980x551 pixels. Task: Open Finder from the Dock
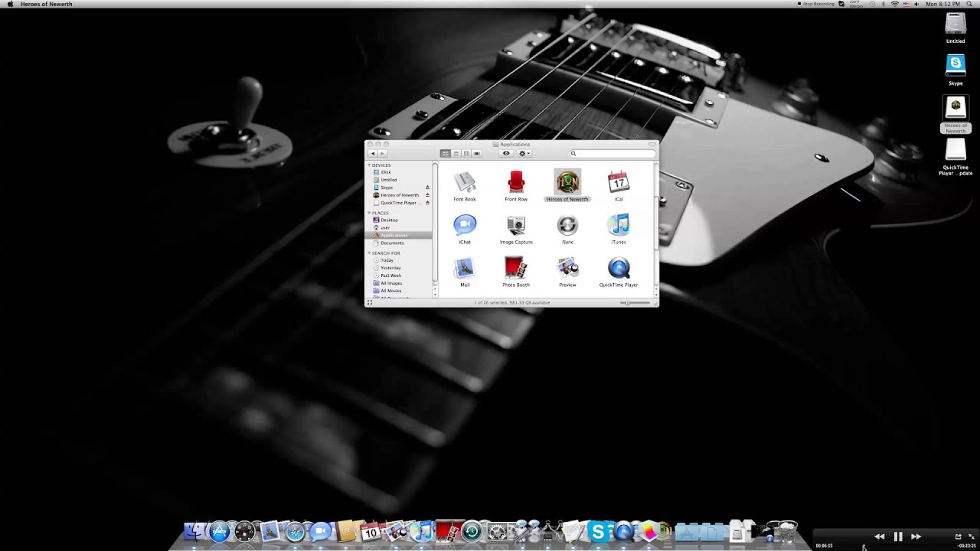(x=194, y=531)
